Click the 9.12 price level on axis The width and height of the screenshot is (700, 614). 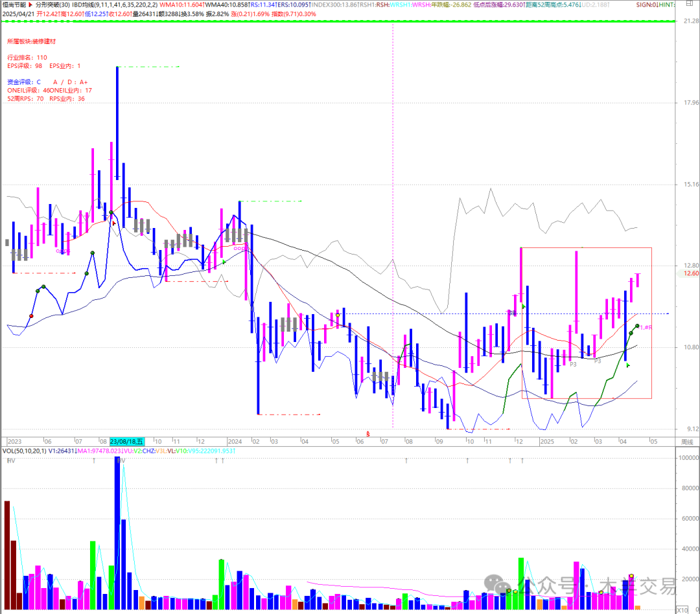(x=693, y=429)
